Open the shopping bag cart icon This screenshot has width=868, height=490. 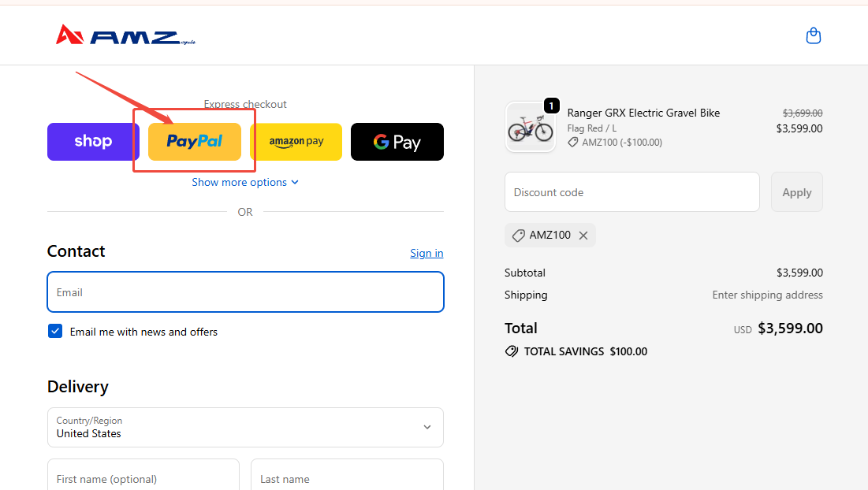(813, 35)
